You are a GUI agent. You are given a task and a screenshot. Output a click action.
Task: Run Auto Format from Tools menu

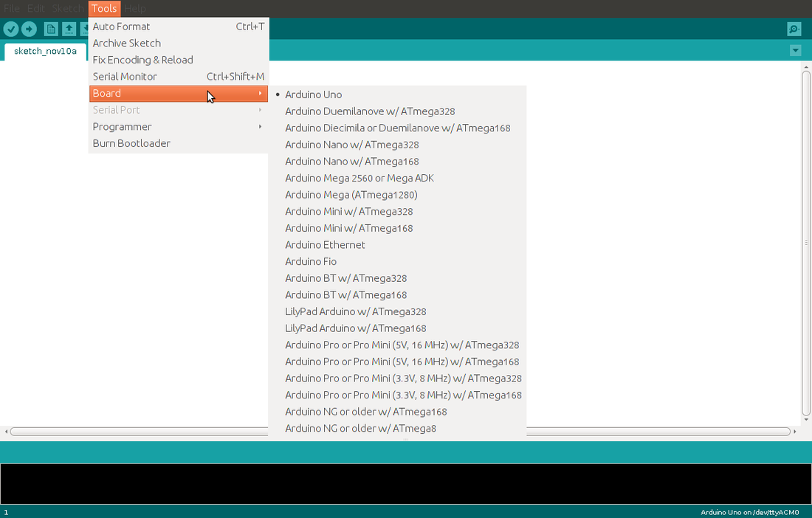(179, 27)
